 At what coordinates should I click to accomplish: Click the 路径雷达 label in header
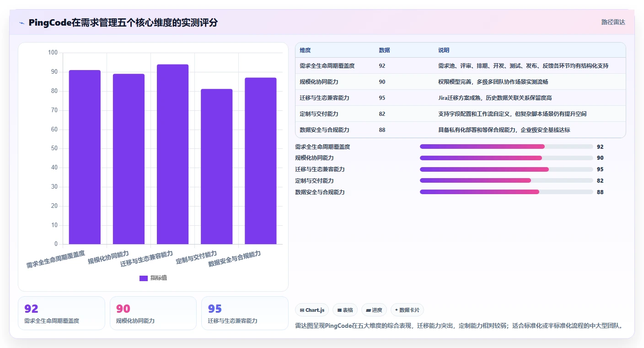pyautogui.click(x=613, y=22)
